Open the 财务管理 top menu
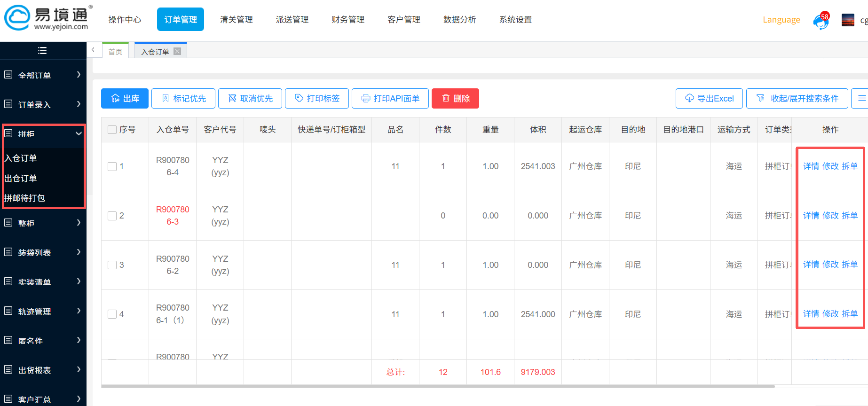This screenshot has height=406, width=868. [x=348, y=19]
